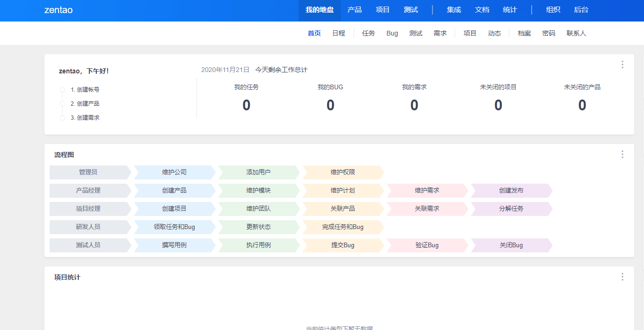Select the 创建发布 flow step
The width and height of the screenshot is (644, 330).
point(511,190)
